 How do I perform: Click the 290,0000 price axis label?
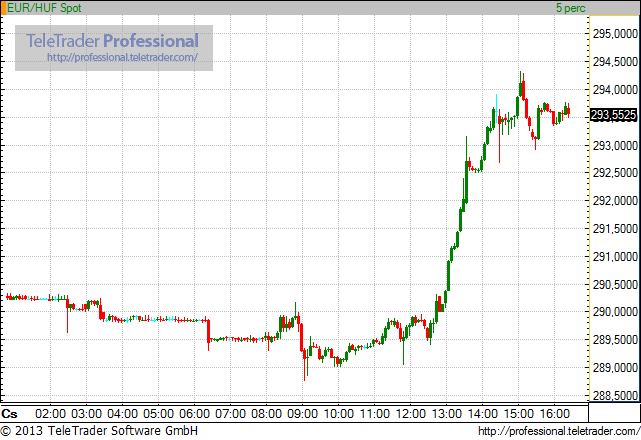(x=615, y=312)
